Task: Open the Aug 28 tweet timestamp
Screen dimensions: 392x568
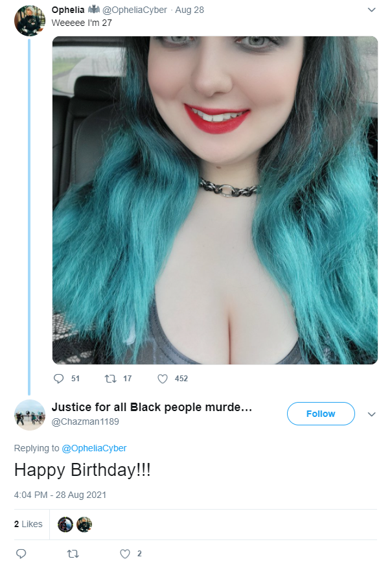Action: 190,10
